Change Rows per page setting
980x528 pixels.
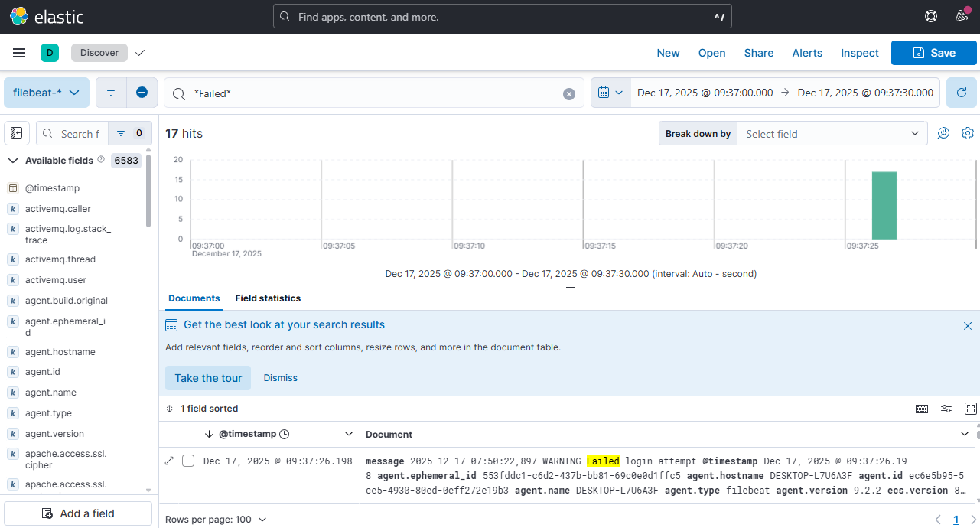pyautogui.click(x=216, y=520)
